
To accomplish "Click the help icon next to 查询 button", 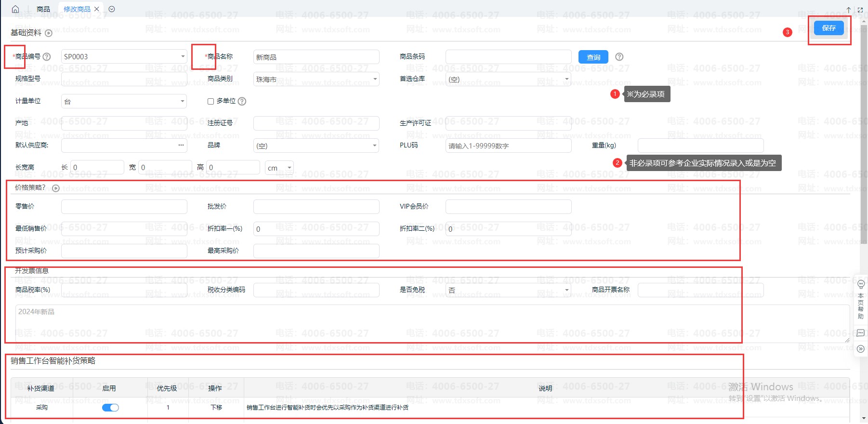I will pos(619,57).
